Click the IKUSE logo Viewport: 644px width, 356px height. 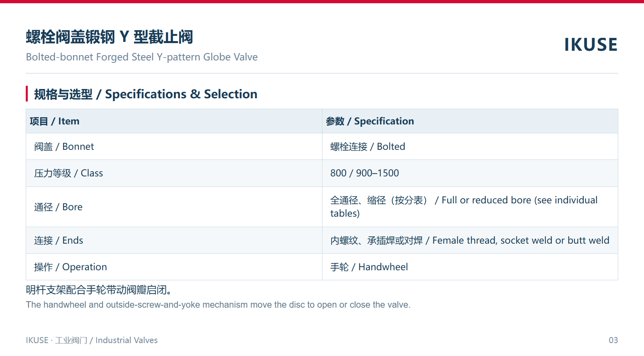(590, 44)
